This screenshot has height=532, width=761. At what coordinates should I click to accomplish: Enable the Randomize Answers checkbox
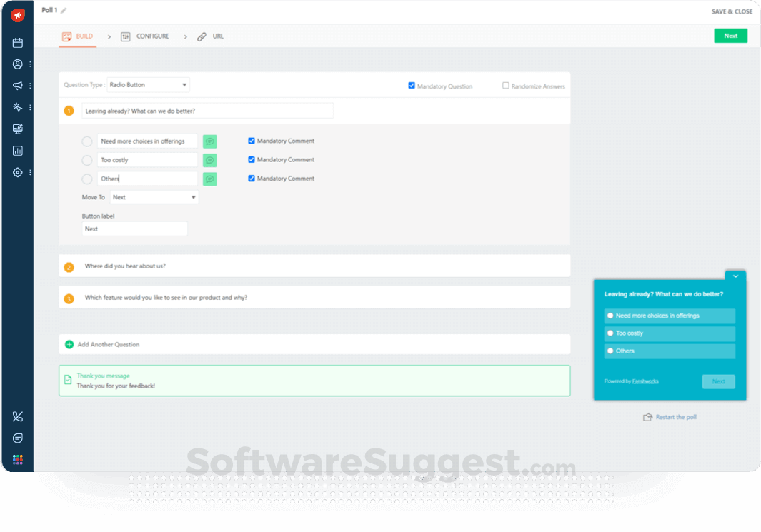coord(506,86)
